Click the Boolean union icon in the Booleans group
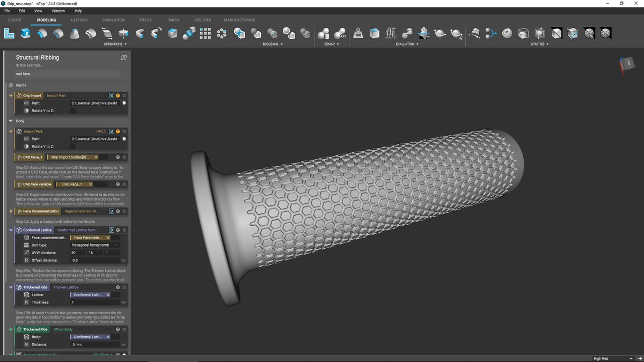The width and height of the screenshot is (644, 362). (240, 33)
